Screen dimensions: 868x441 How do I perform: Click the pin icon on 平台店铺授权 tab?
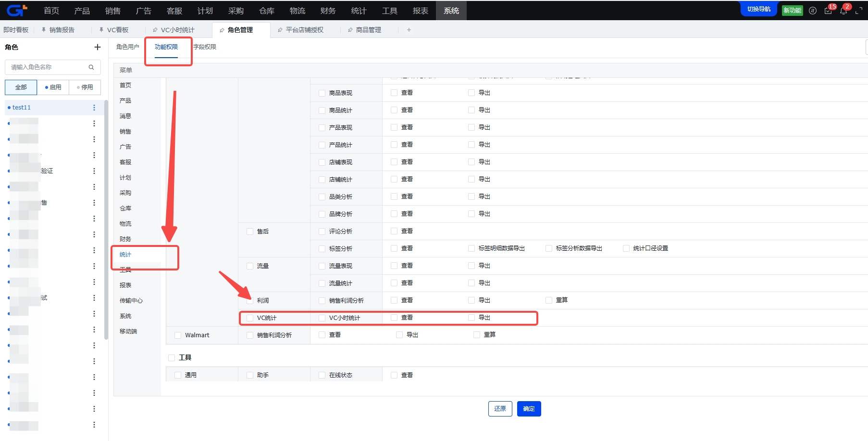(x=280, y=30)
